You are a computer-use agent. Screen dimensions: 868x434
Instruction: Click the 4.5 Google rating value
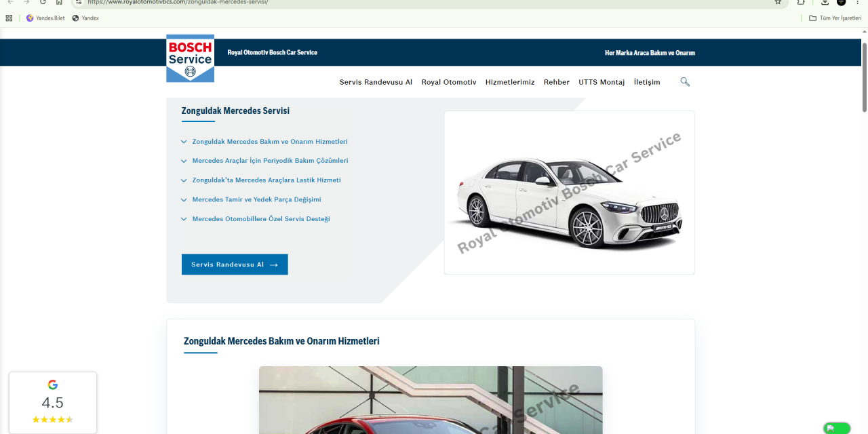click(x=53, y=403)
